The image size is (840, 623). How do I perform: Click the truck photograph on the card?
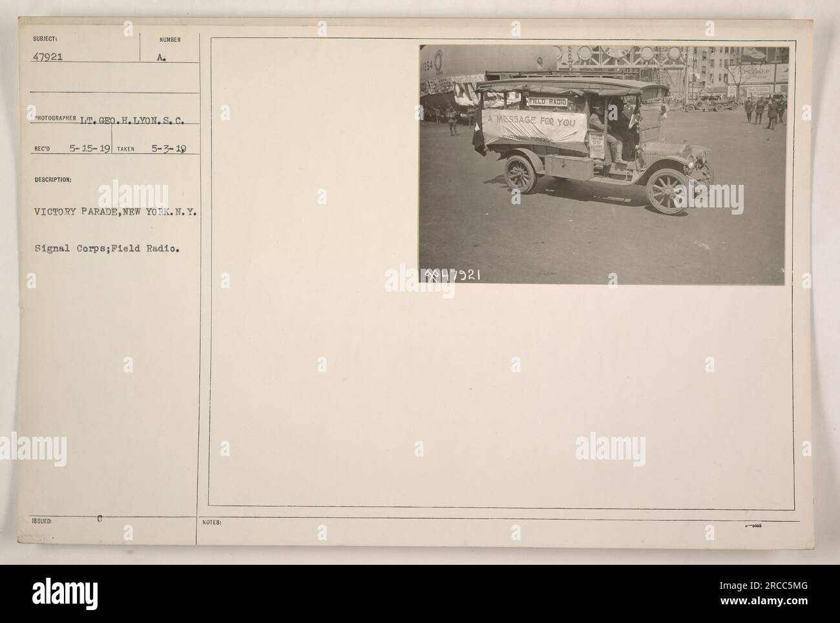(x=604, y=165)
